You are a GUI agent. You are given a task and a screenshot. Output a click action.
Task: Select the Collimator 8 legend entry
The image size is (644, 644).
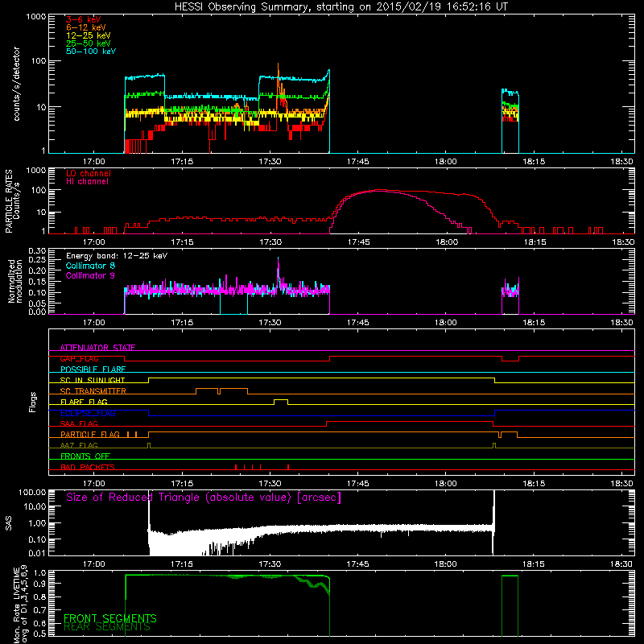pyautogui.click(x=90, y=266)
